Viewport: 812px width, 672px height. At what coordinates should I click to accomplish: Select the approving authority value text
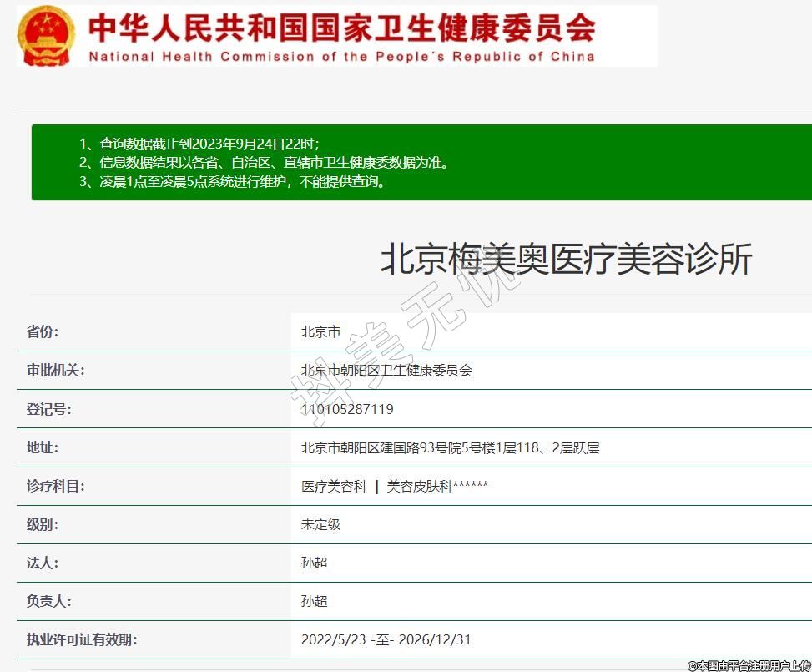click(386, 370)
